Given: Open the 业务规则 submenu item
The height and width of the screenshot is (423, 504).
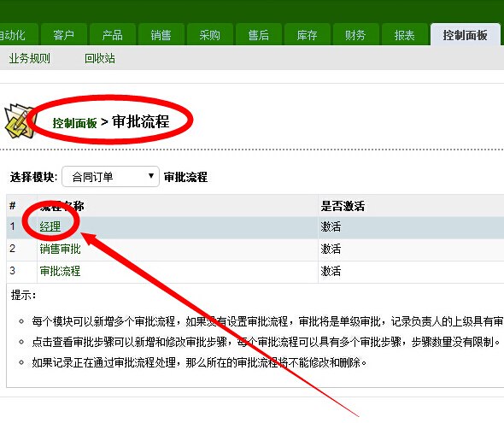Looking at the screenshot, I should (x=30, y=58).
